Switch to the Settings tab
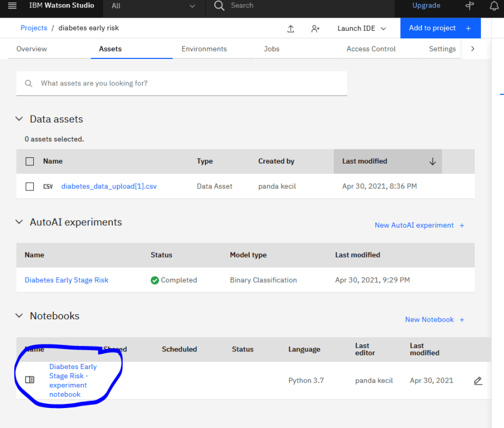The image size is (504, 428). tap(442, 49)
